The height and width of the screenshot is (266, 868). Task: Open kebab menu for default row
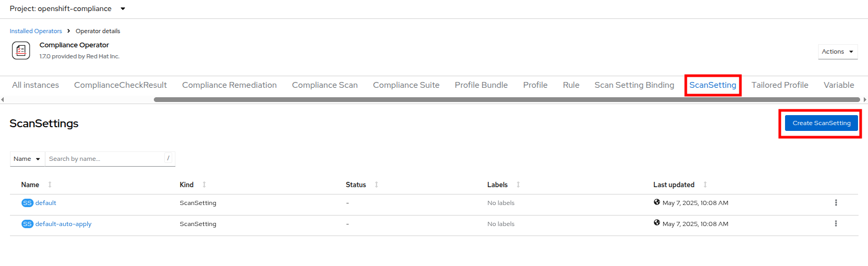pyautogui.click(x=835, y=203)
